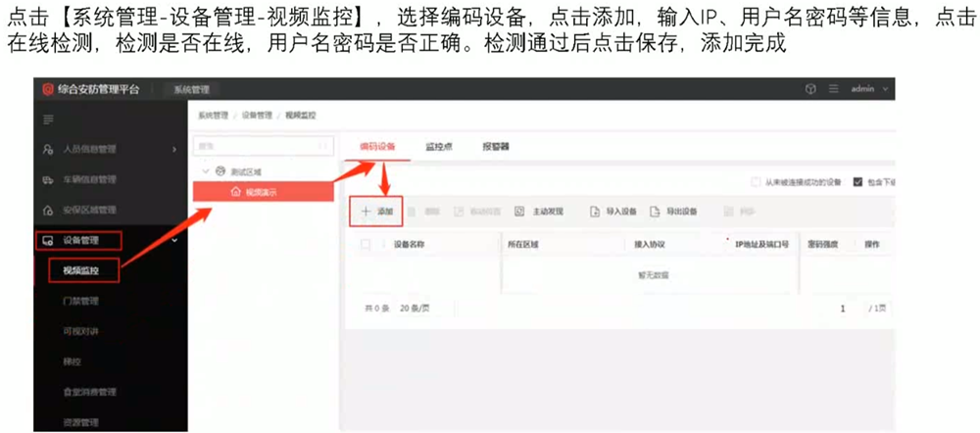Open 车辆信息管理 in the sidebar
The width and height of the screenshot is (980, 433).
pyautogui.click(x=90, y=180)
